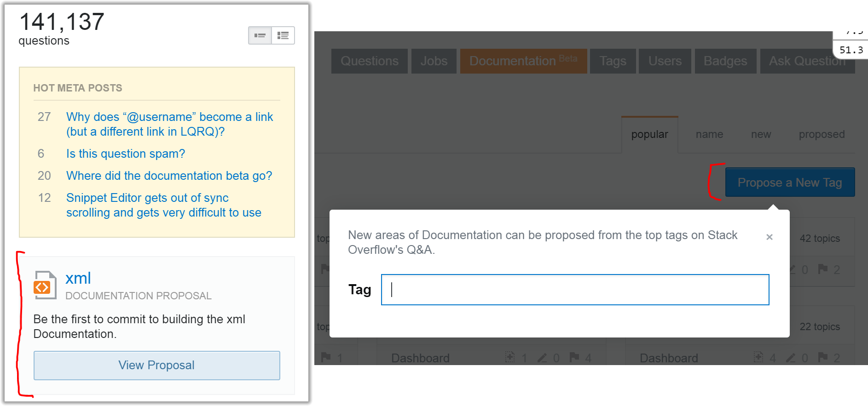Sort tags by name
The height and width of the screenshot is (406, 868).
[x=709, y=134]
